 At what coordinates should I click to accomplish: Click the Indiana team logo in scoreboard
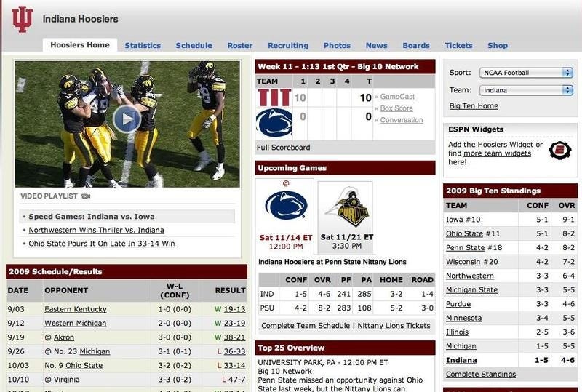[274, 97]
